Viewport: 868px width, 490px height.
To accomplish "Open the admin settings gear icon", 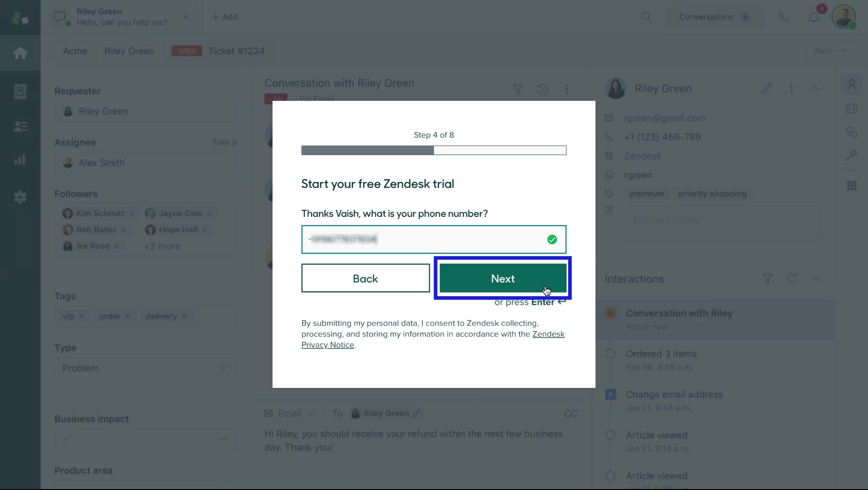I will click(20, 197).
